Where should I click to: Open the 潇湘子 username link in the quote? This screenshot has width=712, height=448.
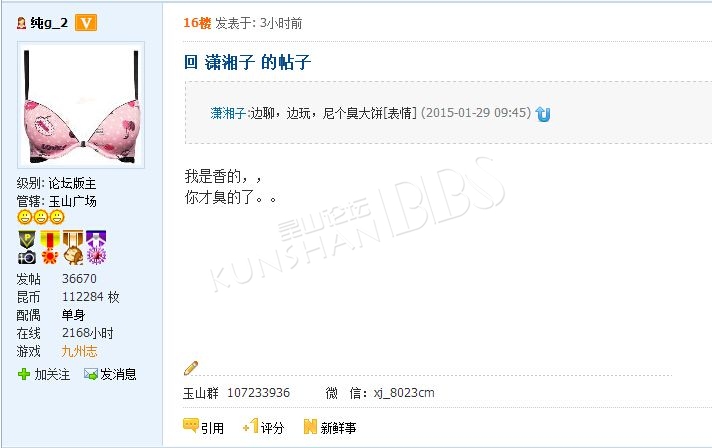click(228, 113)
